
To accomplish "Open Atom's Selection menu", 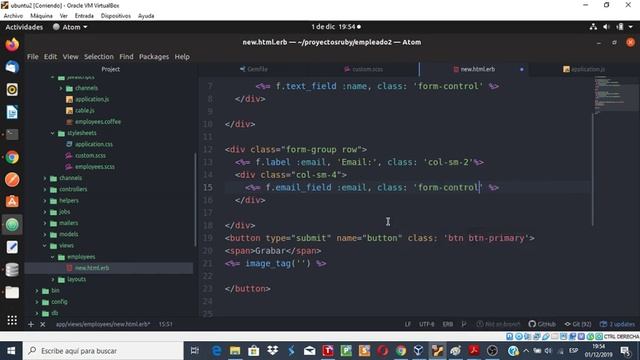I will tap(99, 57).
